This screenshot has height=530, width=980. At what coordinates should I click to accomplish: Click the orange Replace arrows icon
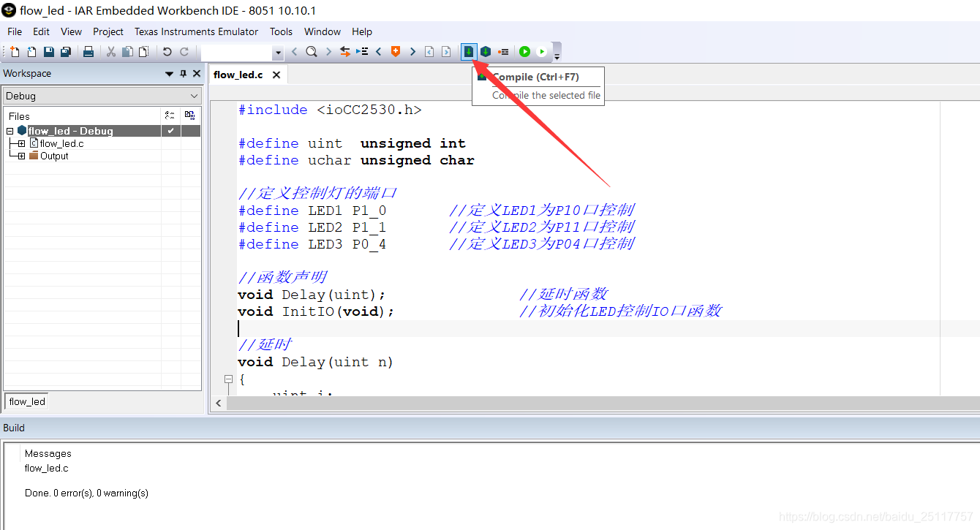pyautogui.click(x=345, y=52)
